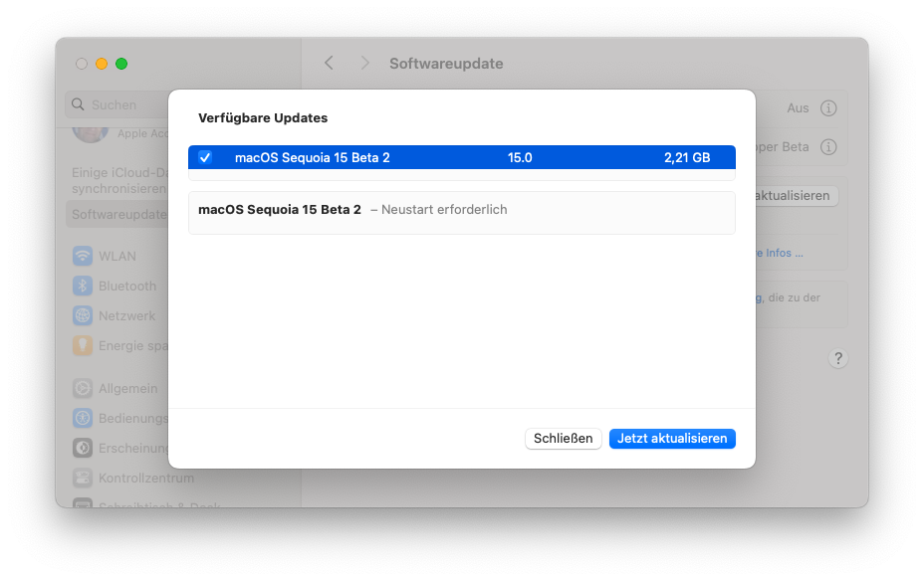924x581 pixels.
Task: Uncheck the macOS Sequoia 15 Beta 2 checkbox
Action: pyautogui.click(x=205, y=157)
